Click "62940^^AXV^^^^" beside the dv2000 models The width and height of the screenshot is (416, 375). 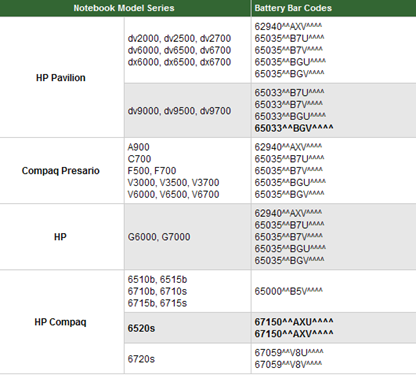click(288, 27)
